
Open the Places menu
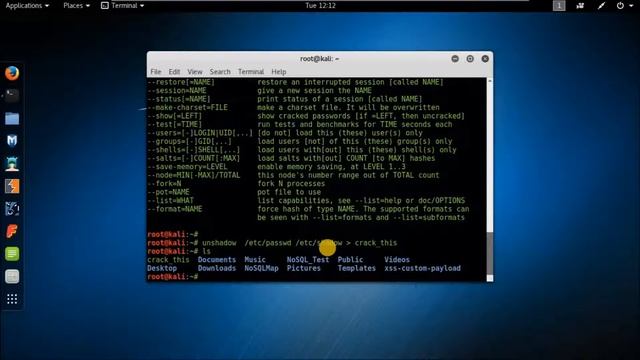[x=76, y=6]
